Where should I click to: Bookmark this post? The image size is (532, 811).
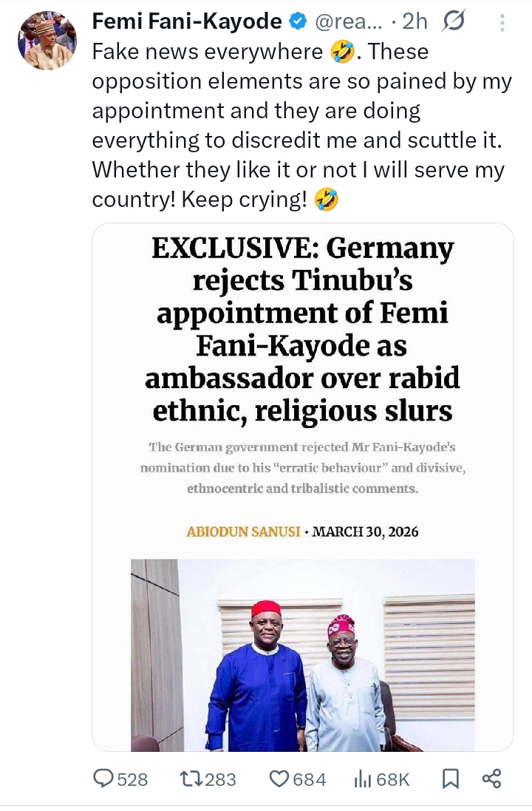(450, 778)
